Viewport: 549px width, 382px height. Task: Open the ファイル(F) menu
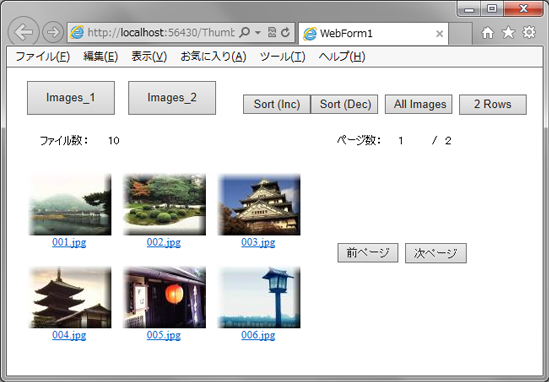[x=43, y=56]
